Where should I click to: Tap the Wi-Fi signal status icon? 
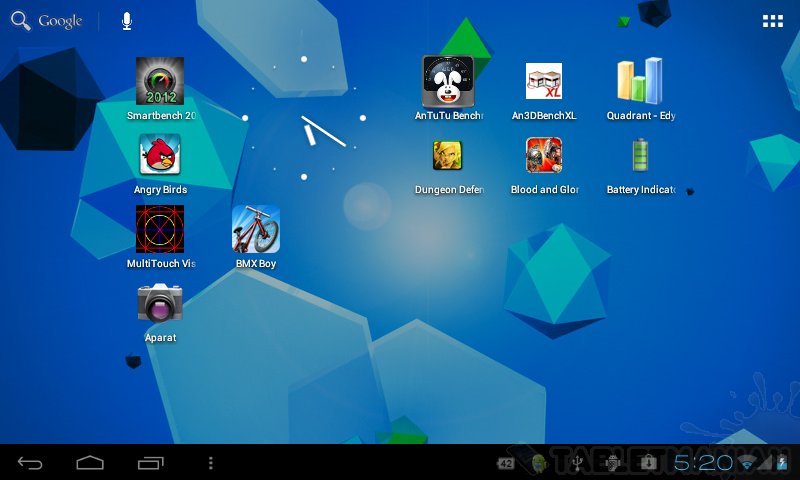747,463
